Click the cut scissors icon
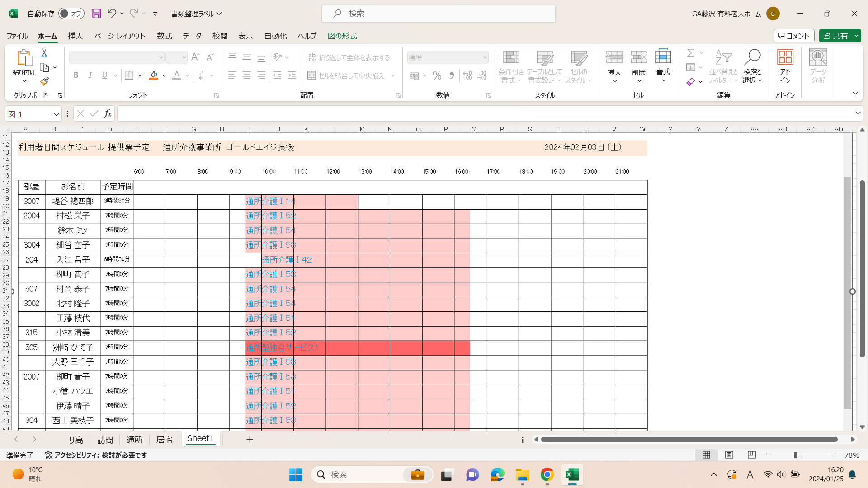This screenshot has height=488, width=868. click(44, 53)
